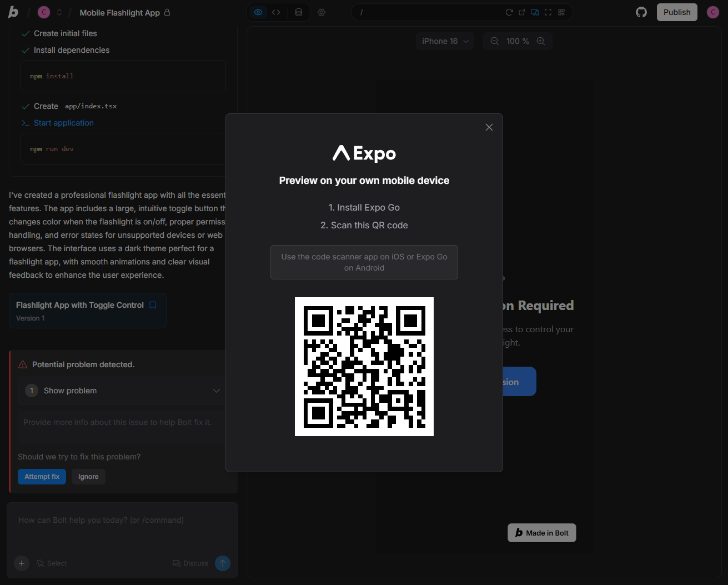Switch to the code editor view
This screenshot has width=728, height=585.
276,12
